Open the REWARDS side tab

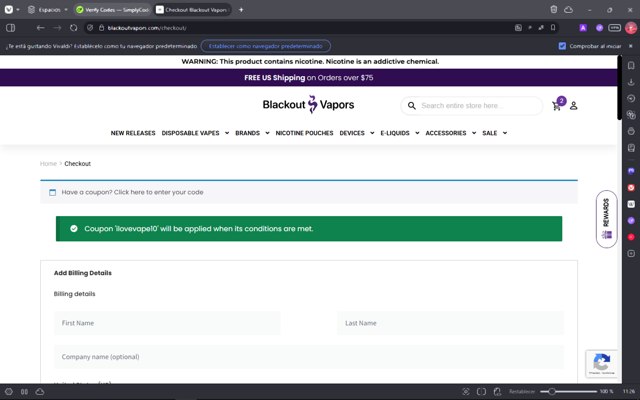pyautogui.click(x=607, y=219)
